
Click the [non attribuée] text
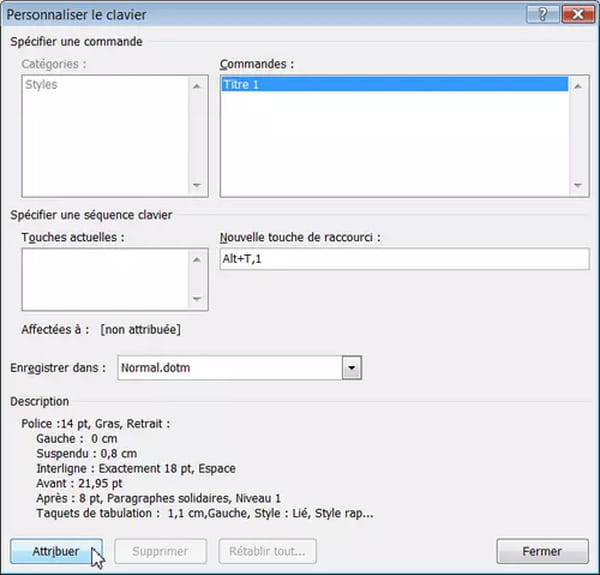[x=140, y=329]
